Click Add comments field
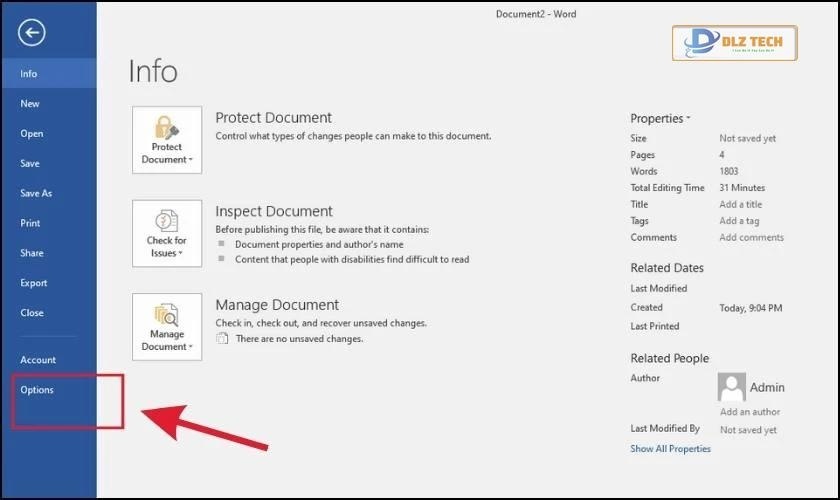This screenshot has width=840, height=500. (x=751, y=238)
